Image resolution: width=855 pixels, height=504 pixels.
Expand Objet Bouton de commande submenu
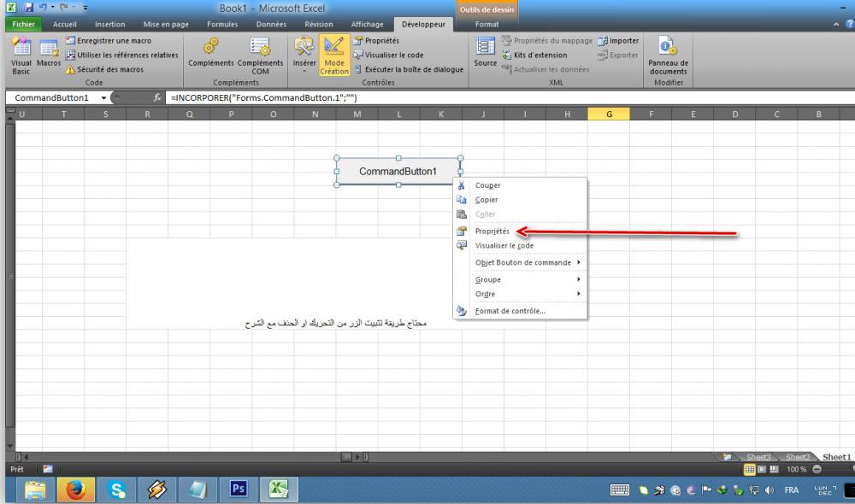click(x=520, y=262)
